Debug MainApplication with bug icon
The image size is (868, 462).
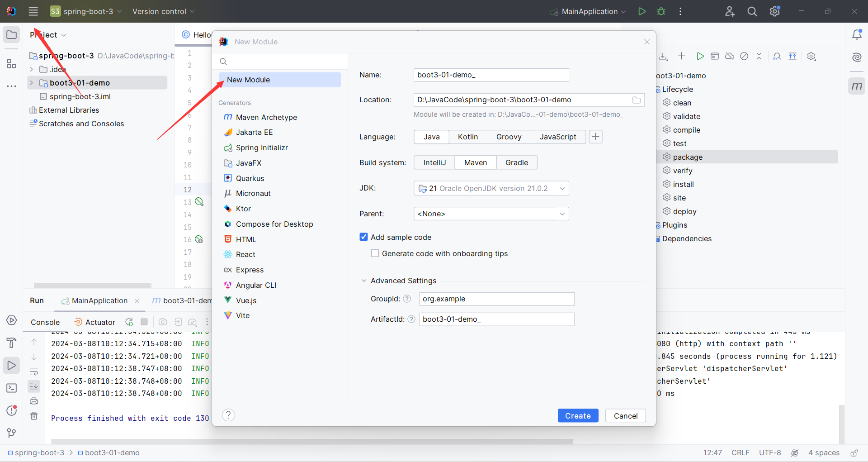click(x=661, y=11)
